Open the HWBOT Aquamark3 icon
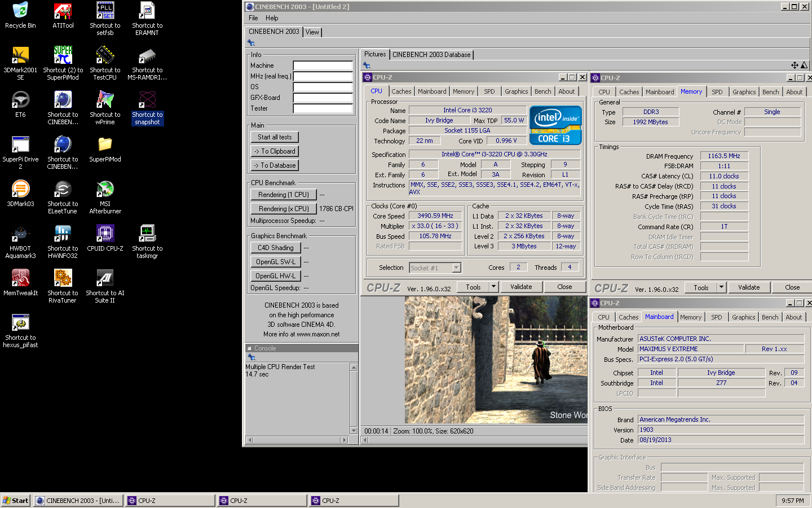 click(x=20, y=242)
